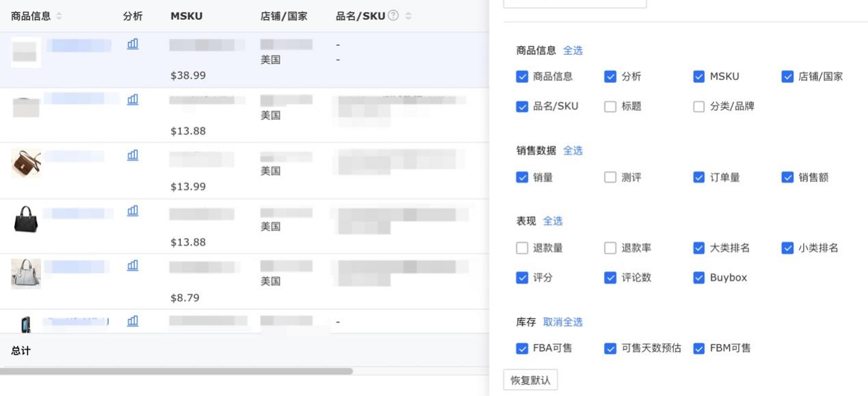Click the analysis icon on the $13.88 second row
868x396 pixels.
[132, 98]
